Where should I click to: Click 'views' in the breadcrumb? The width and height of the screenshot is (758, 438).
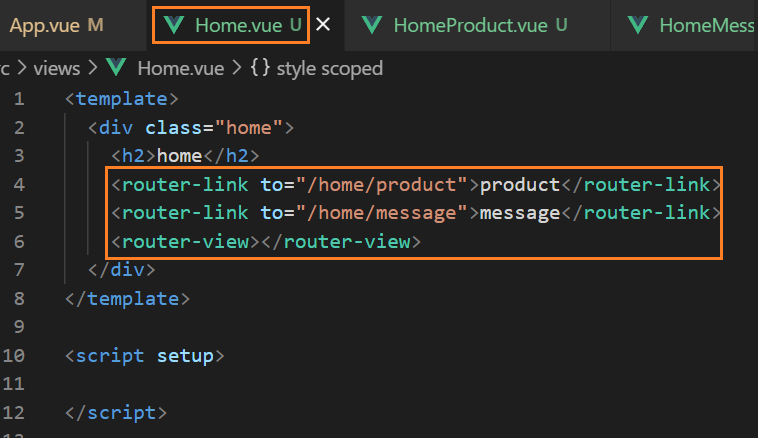(x=57, y=69)
